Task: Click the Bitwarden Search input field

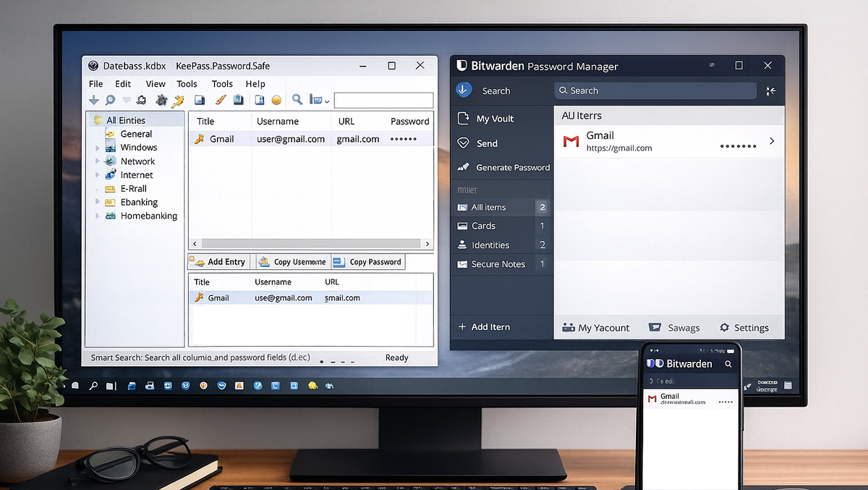Action: click(x=655, y=90)
